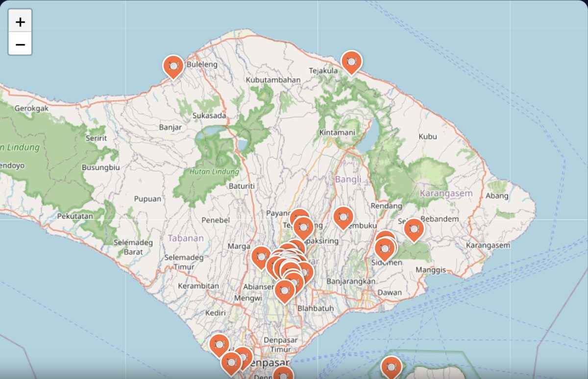Click the Manggis place label
588x379 pixels.
coord(431,270)
